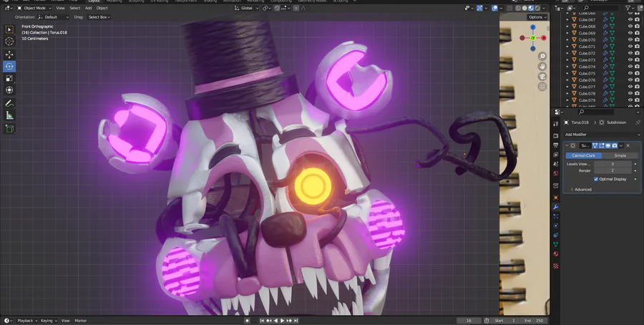This screenshot has width=644, height=325.
Task: Open the Object menu
Action: pyautogui.click(x=102, y=8)
